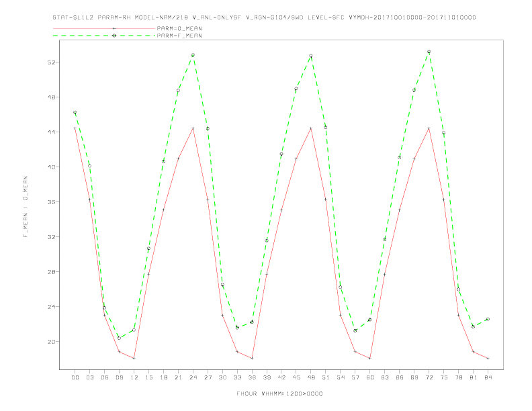
Task: Click the x-axis tick label 15
Action: point(148,377)
